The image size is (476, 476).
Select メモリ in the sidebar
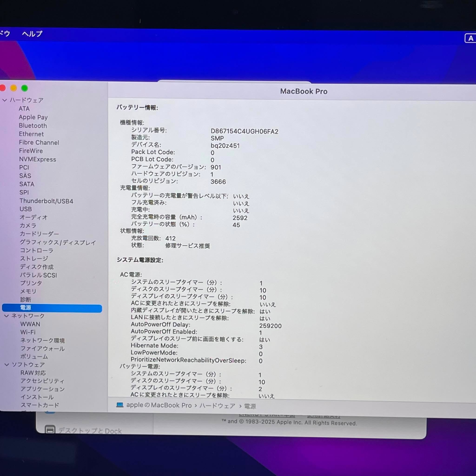click(x=28, y=291)
